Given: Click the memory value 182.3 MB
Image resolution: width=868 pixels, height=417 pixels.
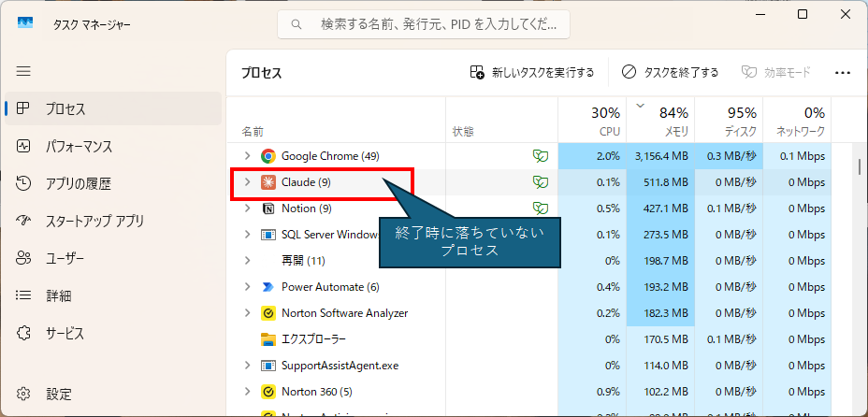Looking at the screenshot, I should click(667, 313).
